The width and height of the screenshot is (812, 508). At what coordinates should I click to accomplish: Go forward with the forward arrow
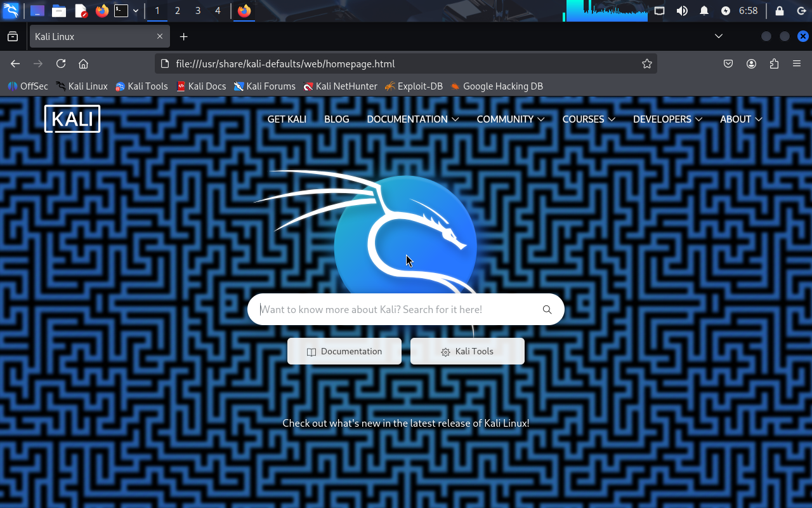(x=38, y=63)
